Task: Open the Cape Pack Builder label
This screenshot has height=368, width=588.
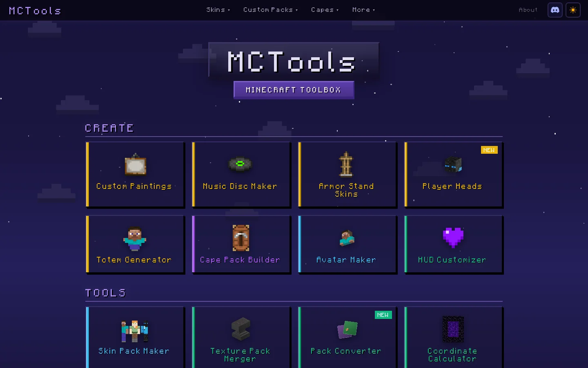Action: (240, 260)
